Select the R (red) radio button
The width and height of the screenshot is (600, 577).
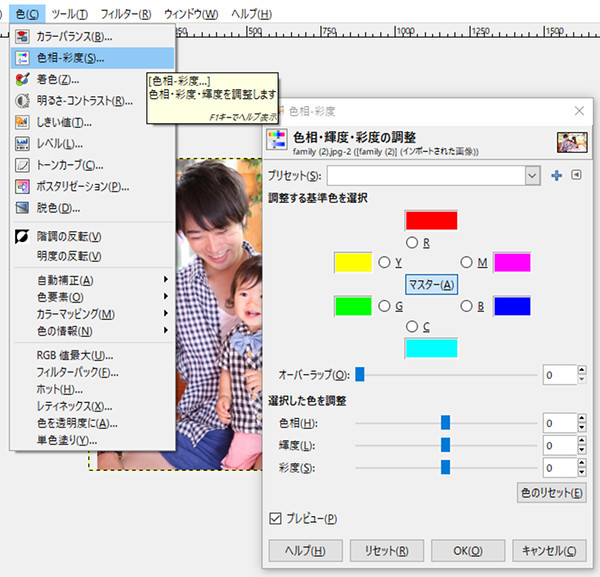coord(412,242)
